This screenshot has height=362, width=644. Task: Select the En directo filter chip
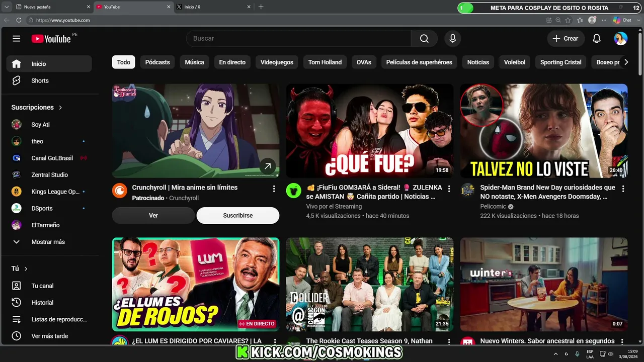pyautogui.click(x=232, y=62)
